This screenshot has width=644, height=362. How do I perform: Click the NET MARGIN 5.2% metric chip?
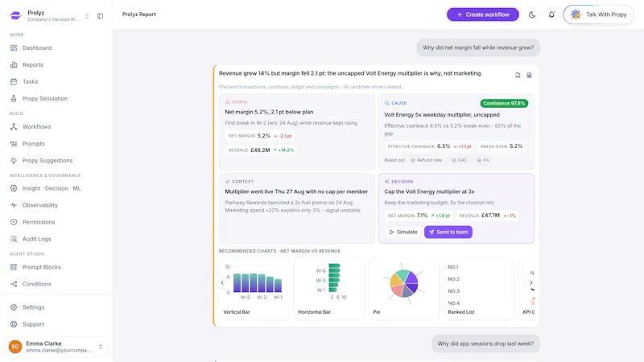pos(260,136)
